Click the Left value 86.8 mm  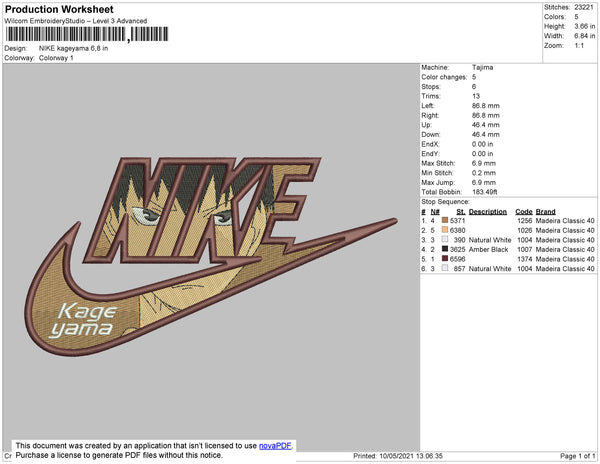coord(486,106)
